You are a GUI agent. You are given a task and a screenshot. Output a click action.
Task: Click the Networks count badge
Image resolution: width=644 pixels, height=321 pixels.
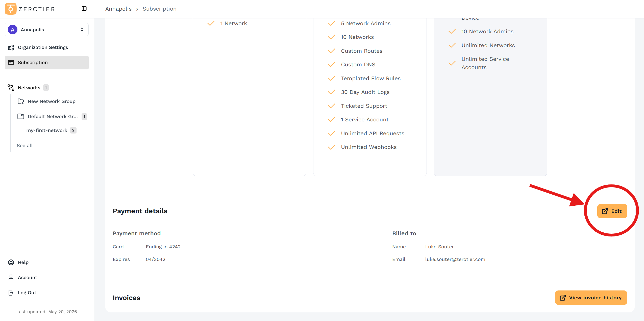(46, 88)
